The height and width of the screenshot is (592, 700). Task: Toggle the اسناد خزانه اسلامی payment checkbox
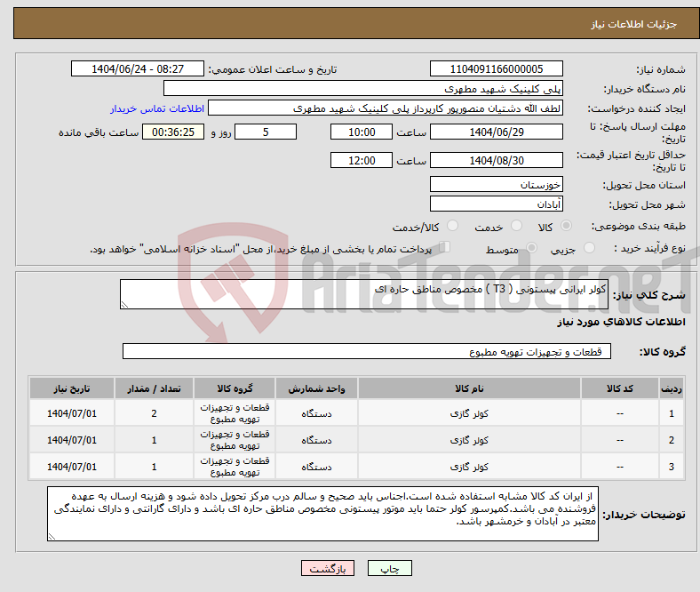click(x=445, y=248)
